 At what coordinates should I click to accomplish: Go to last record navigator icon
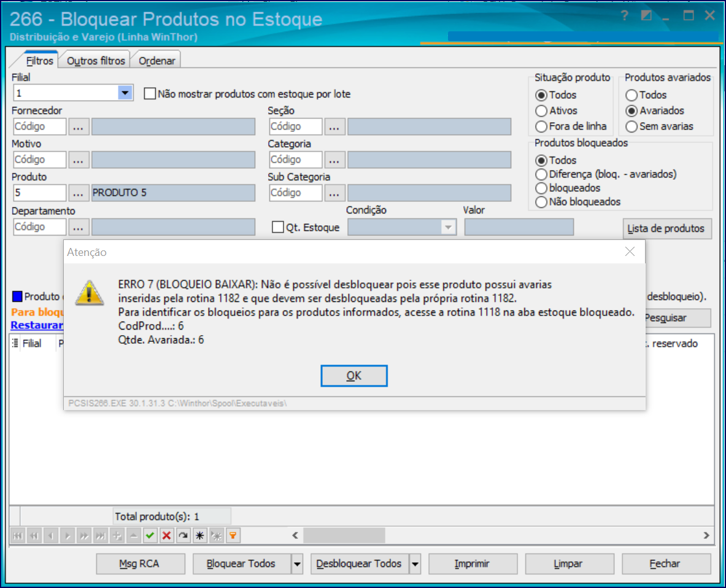tap(101, 536)
